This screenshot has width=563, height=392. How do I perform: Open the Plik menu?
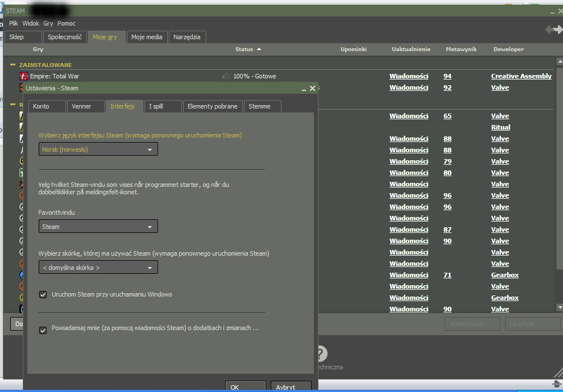coord(14,23)
